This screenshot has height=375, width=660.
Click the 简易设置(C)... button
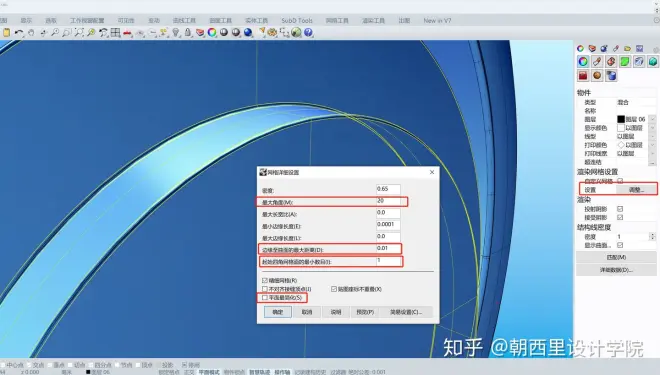coord(406,312)
